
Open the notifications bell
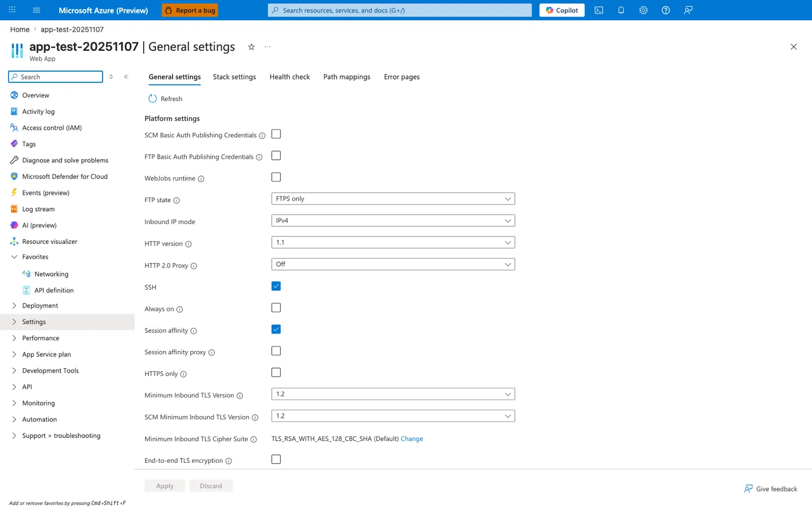click(x=621, y=10)
